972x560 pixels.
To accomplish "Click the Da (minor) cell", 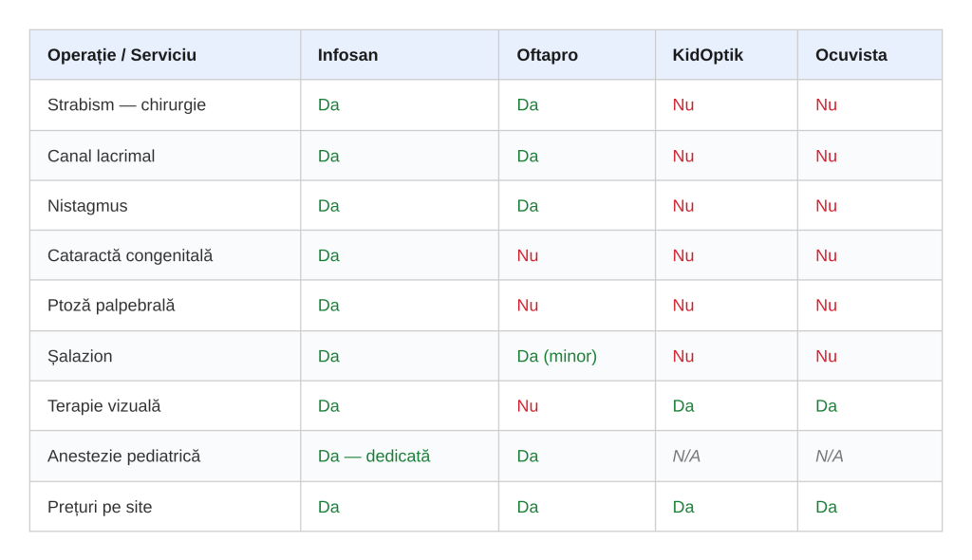I will click(556, 357).
